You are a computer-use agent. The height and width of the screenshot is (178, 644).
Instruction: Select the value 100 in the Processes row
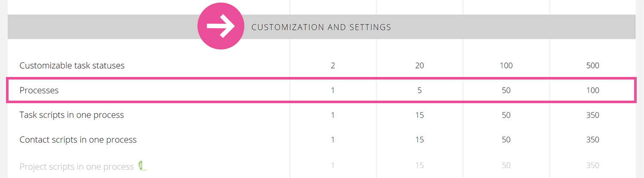click(x=592, y=90)
